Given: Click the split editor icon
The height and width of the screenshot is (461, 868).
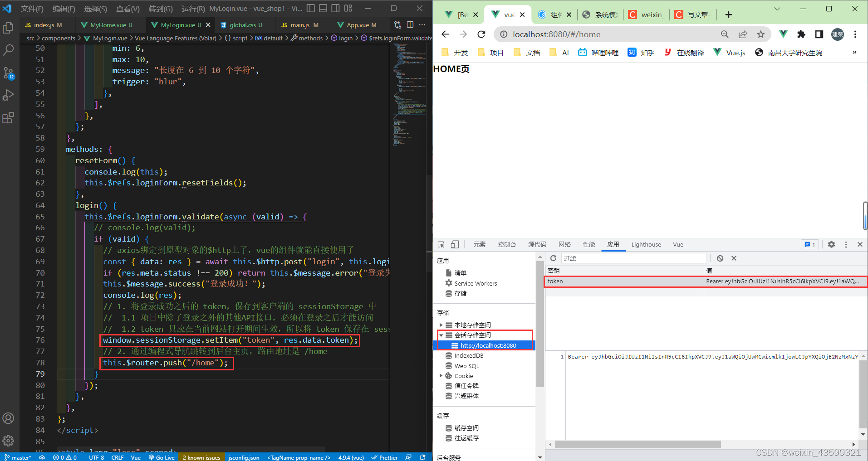Looking at the screenshot, I should click(410, 25).
